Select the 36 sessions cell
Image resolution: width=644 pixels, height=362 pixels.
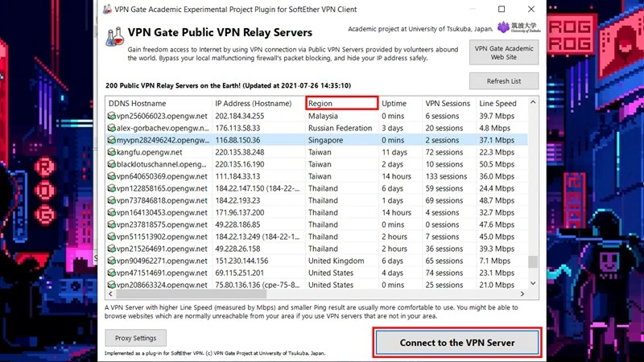point(444,249)
